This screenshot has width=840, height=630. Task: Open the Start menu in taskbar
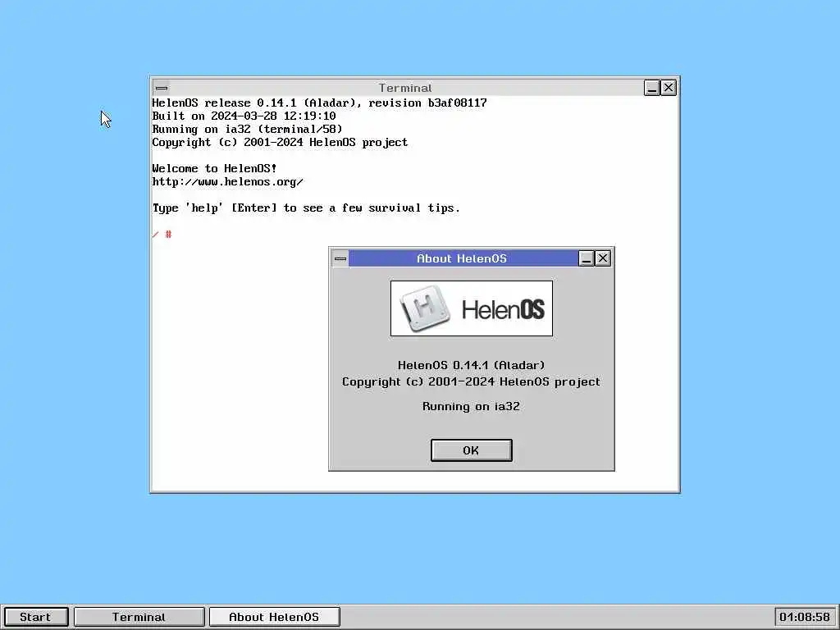[x=35, y=617]
